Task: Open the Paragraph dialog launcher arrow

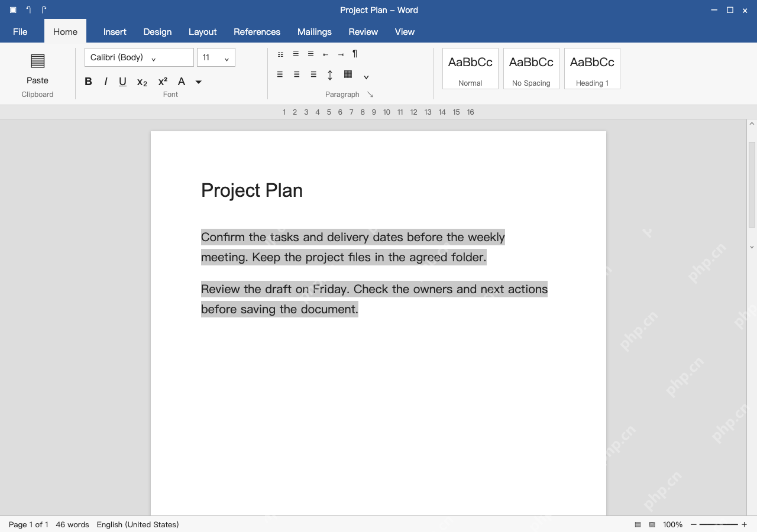Action: pos(370,95)
